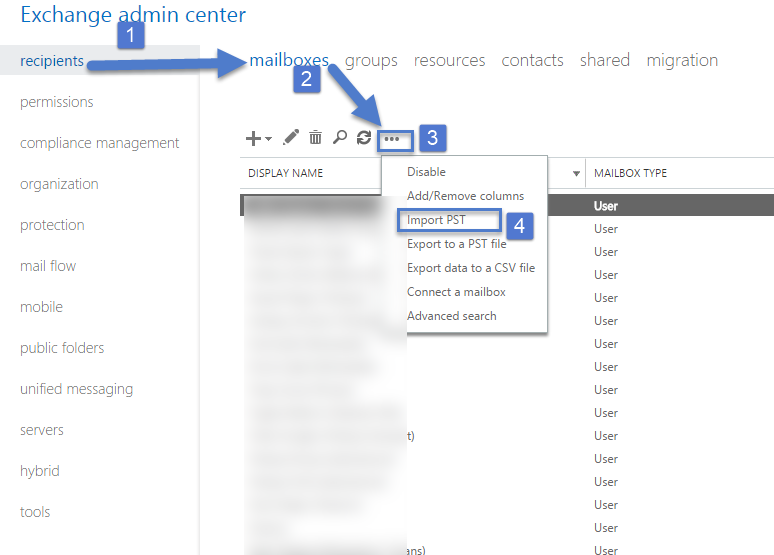Select Export data to a CSV file
This screenshot has width=774, height=555.
471,268
